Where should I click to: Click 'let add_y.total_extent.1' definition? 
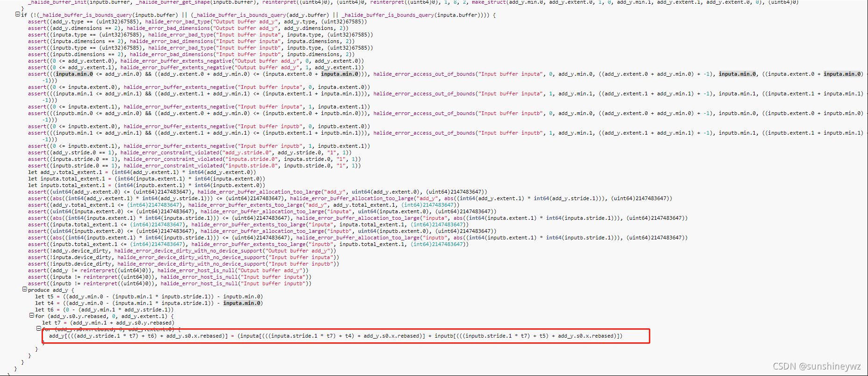pos(142,172)
